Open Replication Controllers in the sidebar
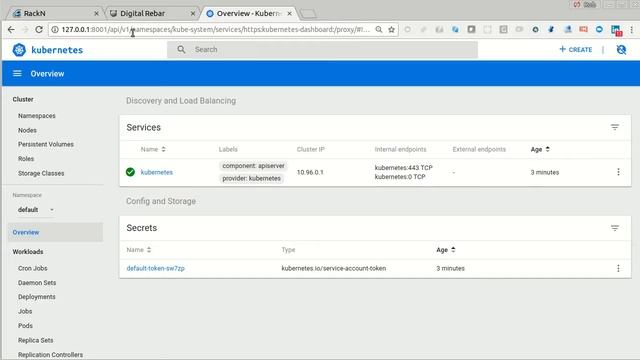Screen dimensions: 640x360 [x=50, y=355]
